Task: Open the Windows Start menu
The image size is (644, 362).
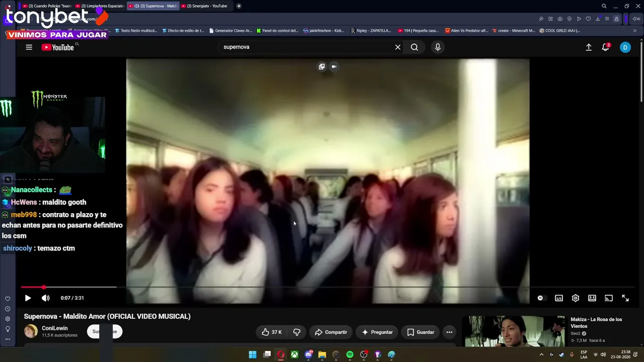Action: point(253,355)
